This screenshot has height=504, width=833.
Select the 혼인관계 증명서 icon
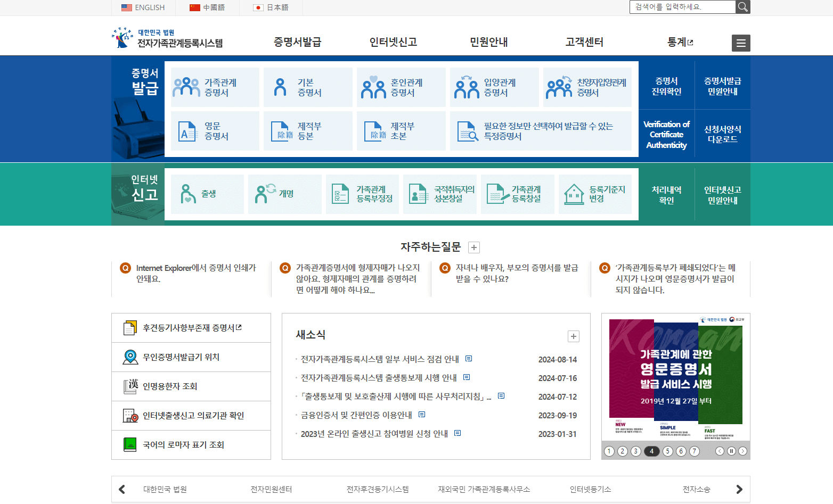(401, 87)
